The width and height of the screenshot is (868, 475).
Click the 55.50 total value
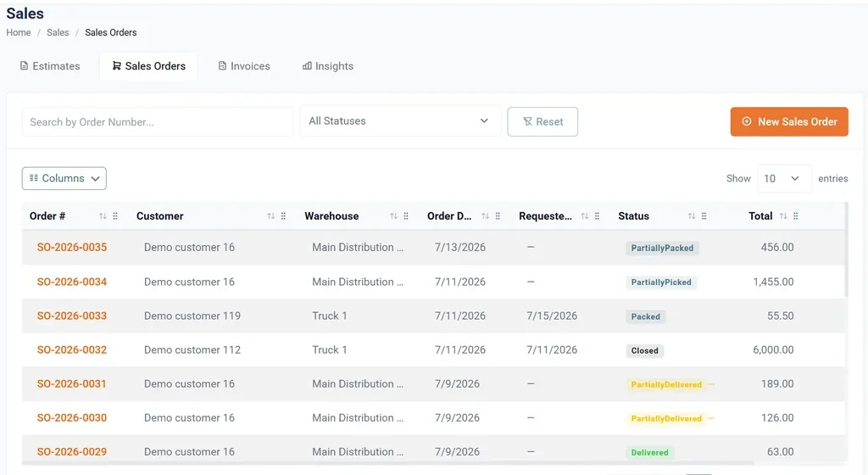[x=781, y=316]
